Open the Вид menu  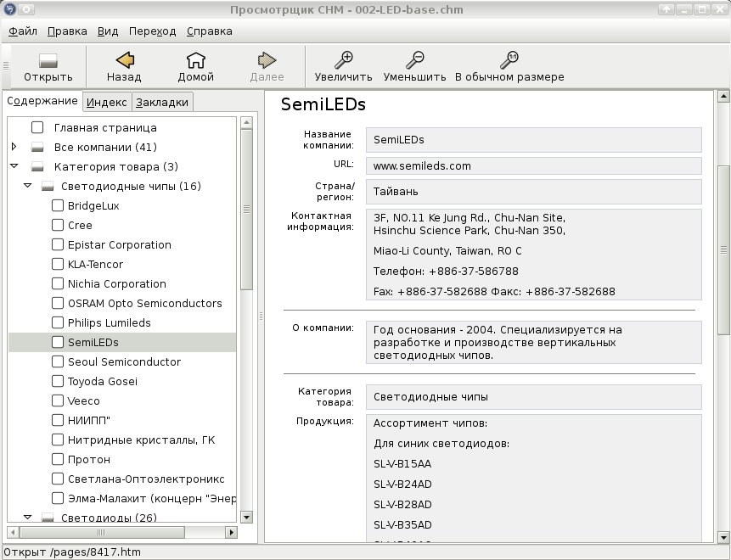pyautogui.click(x=108, y=31)
